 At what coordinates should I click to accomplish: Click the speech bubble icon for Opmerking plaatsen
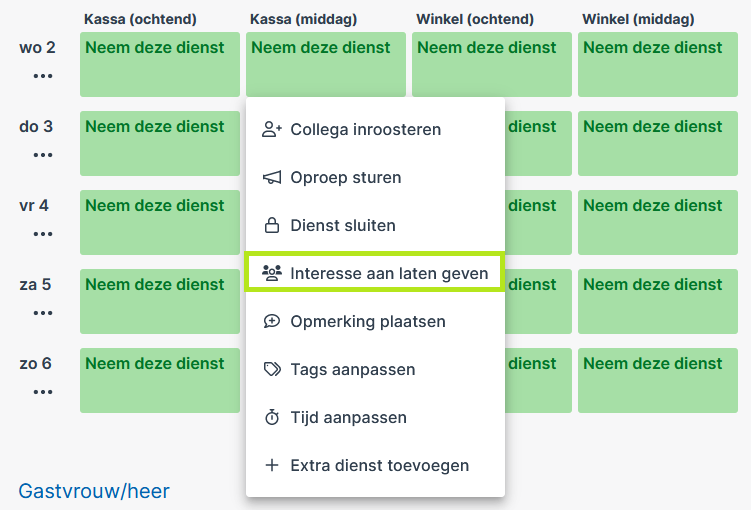click(272, 321)
